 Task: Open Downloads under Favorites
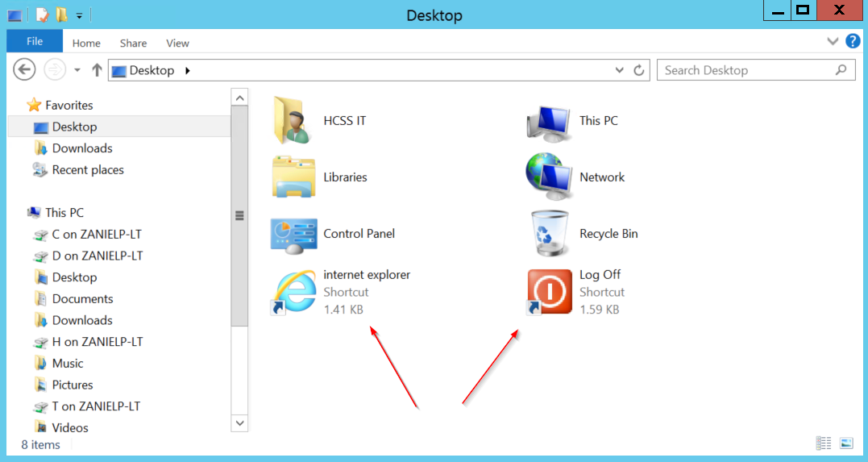[82, 148]
